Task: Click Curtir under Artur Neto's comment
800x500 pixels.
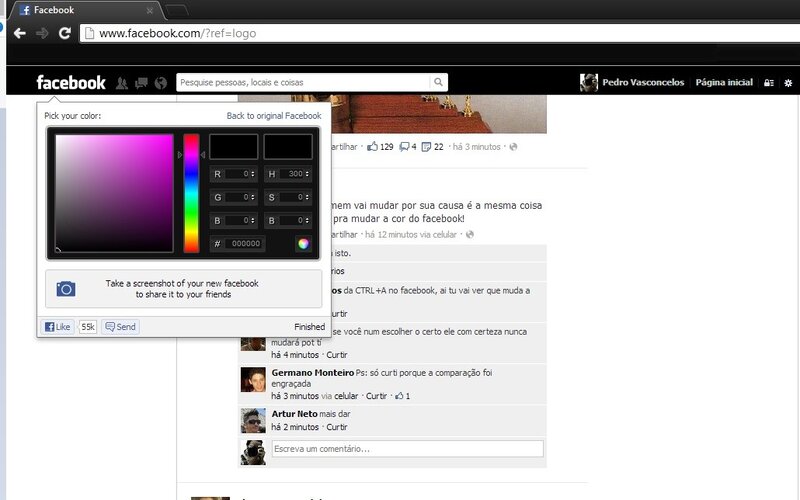Action: click(x=337, y=427)
